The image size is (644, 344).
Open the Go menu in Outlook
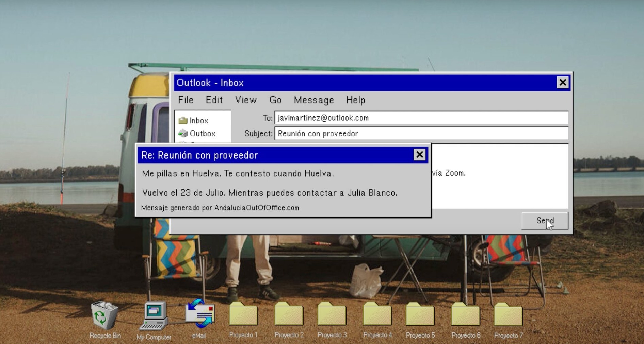click(275, 100)
